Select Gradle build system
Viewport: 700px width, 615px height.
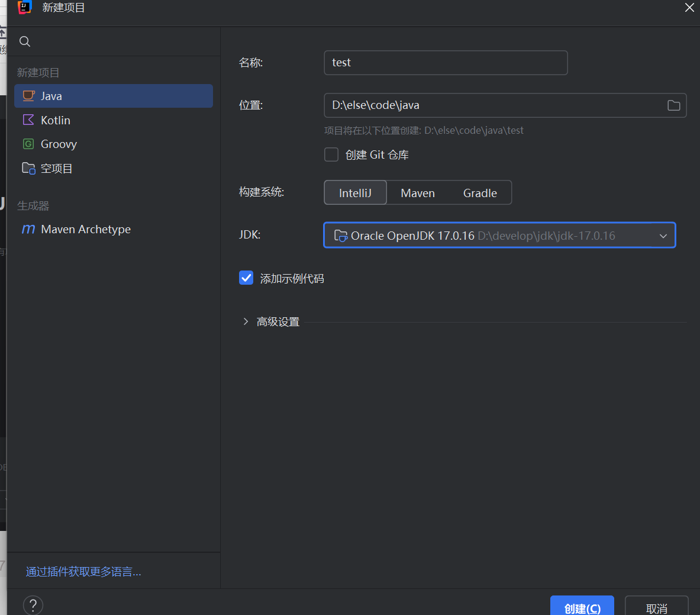click(480, 192)
